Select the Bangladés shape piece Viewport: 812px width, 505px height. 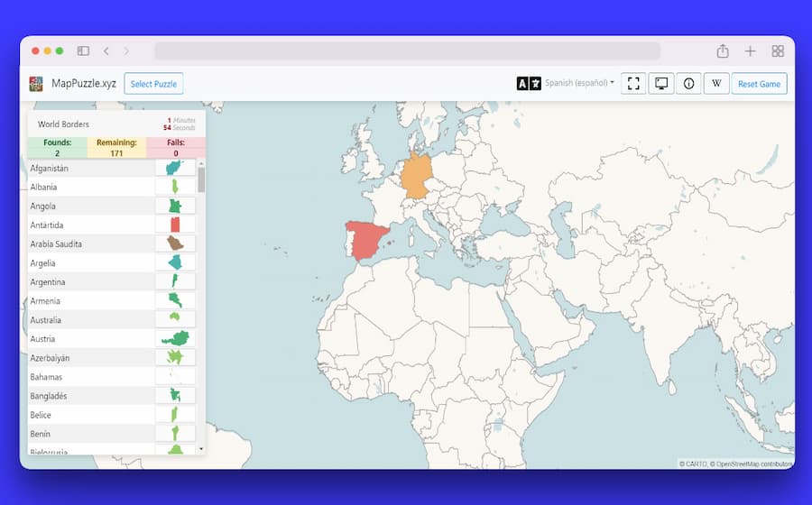[x=175, y=395]
